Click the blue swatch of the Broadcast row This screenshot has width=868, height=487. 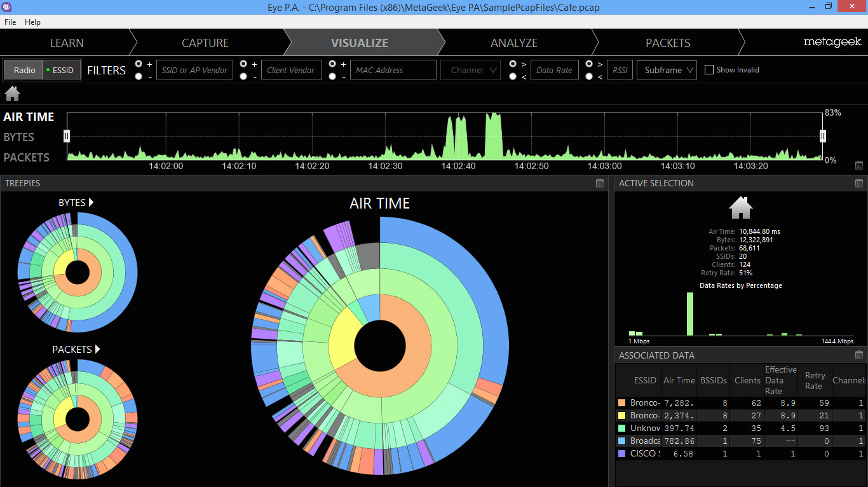coord(621,441)
